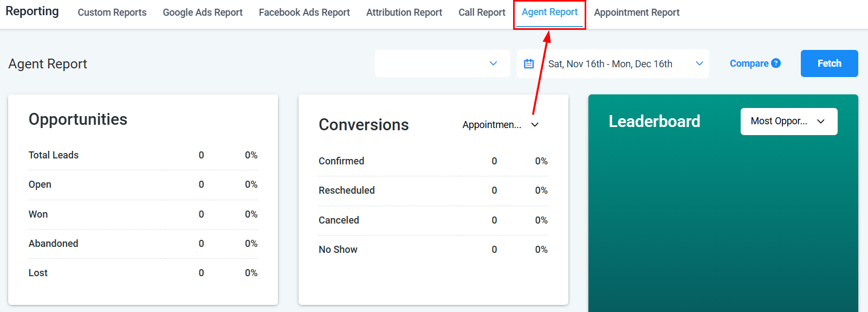Click the calendar icon in date picker
The height and width of the screenshot is (312, 868).
pos(529,63)
